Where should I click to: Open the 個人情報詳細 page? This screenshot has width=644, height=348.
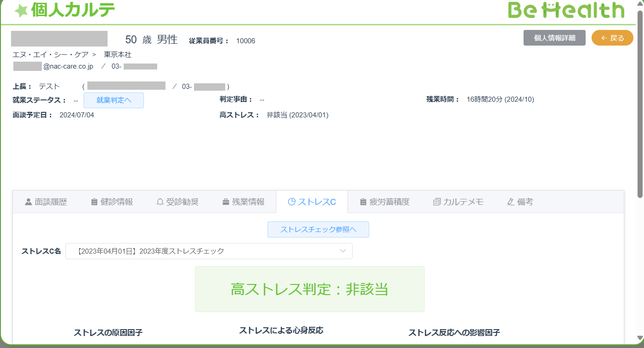(554, 38)
